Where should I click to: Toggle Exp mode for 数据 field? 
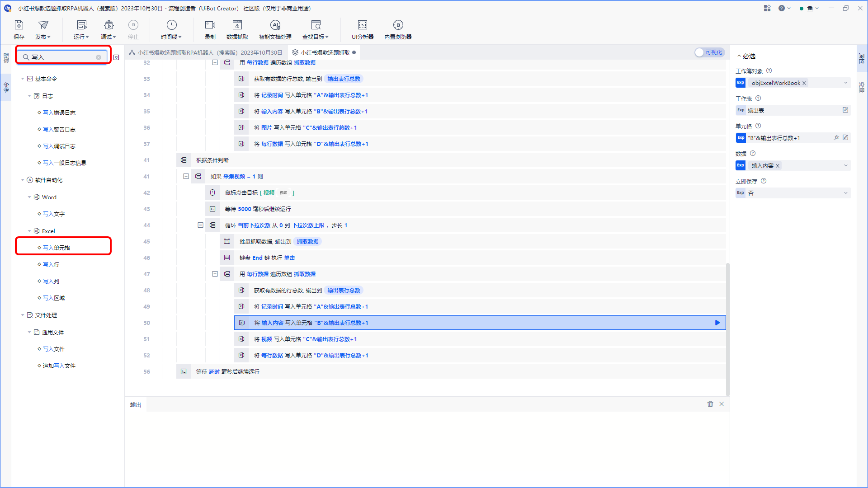741,165
